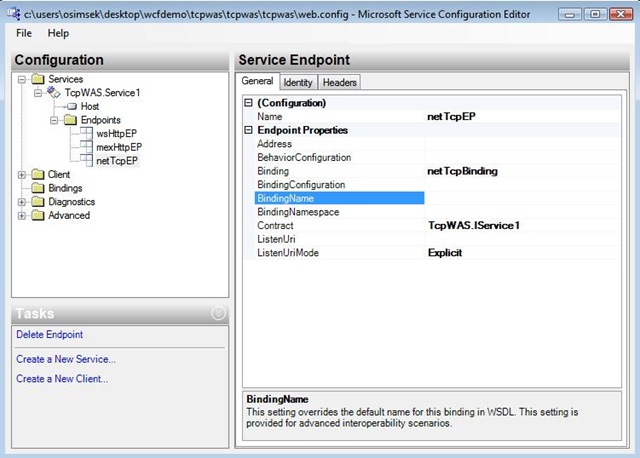
Task: Click the Delete Endpoint link
Action: coord(50,335)
